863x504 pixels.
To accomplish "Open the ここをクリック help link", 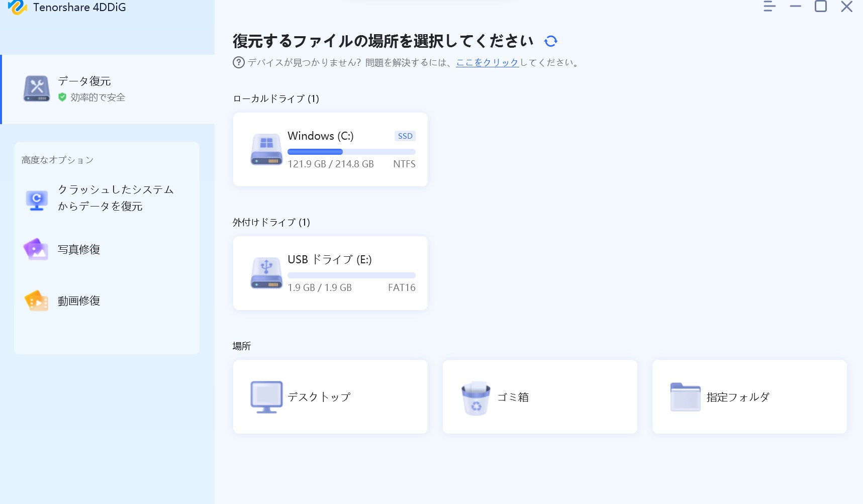I will [x=487, y=63].
